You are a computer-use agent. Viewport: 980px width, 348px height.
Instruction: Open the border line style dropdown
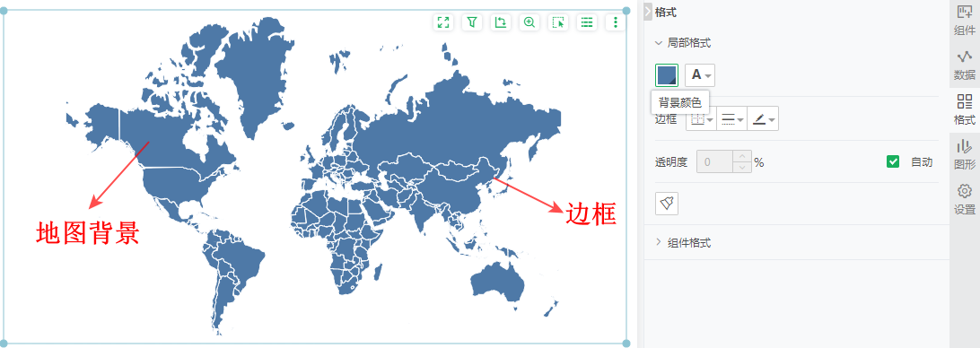click(731, 118)
